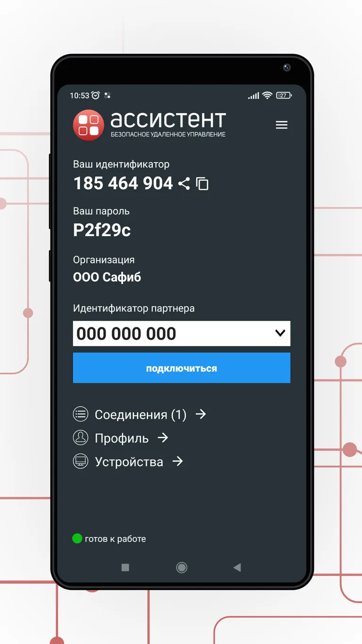
Task: Tap the battery indicator in status bar
Action: coord(284,95)
